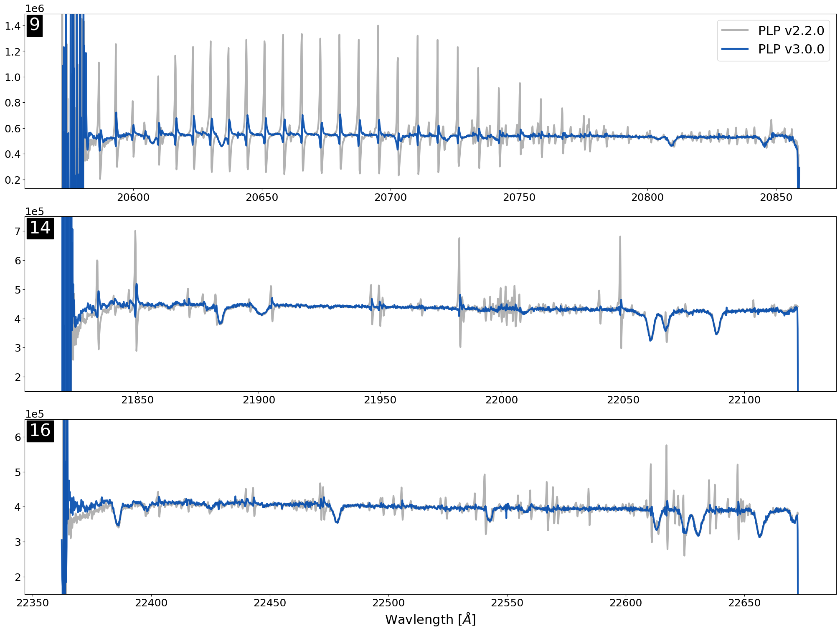Click the 0.4 y-axis tick in top panel
This screenshot has width=840, height=631.
pos(13,154)
